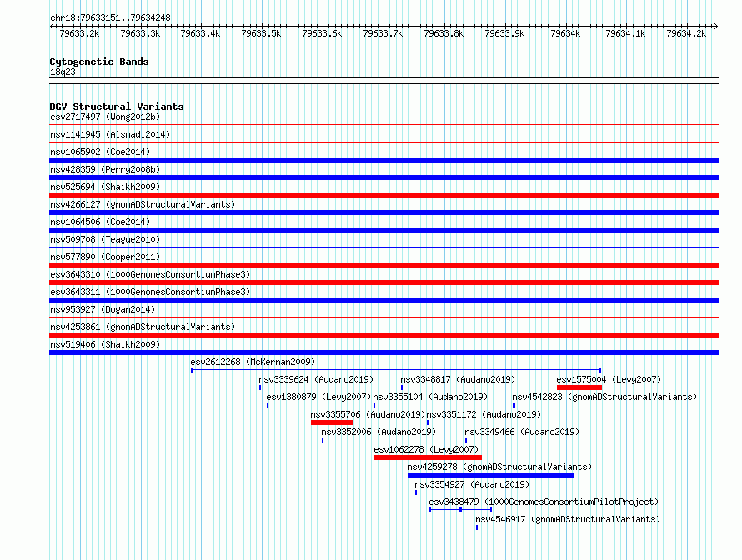Click nsv1064506 (Coe2014) variant label
The height and width of the screenshot is (560, 742).
[x=100, y=222]
